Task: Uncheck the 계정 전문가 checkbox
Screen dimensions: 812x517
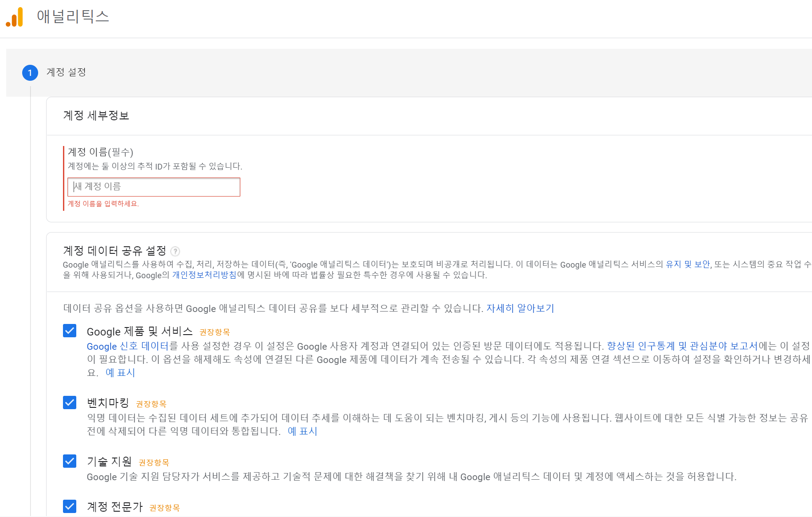Action: [x=70, y=506]
